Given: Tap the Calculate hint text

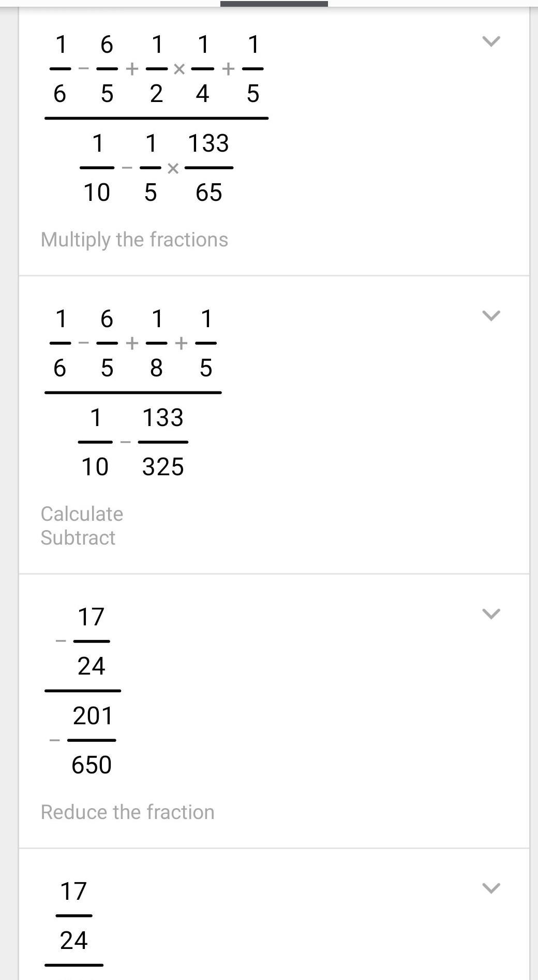Looking at the screenshot, I should pyautogui.click(x=82, y=514).
